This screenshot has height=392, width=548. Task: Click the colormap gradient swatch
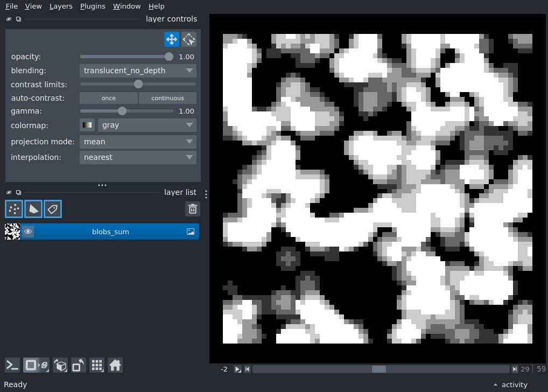87,125
